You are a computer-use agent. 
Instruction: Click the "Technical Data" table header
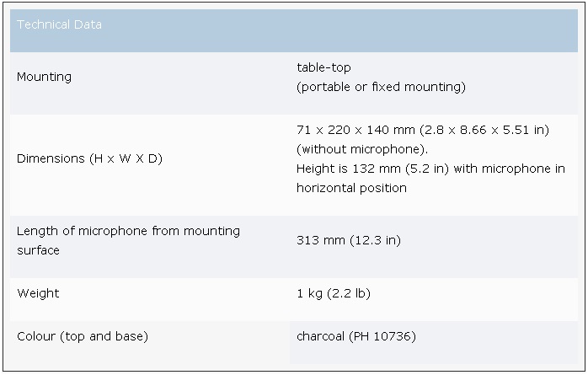(x=59, y=25)
